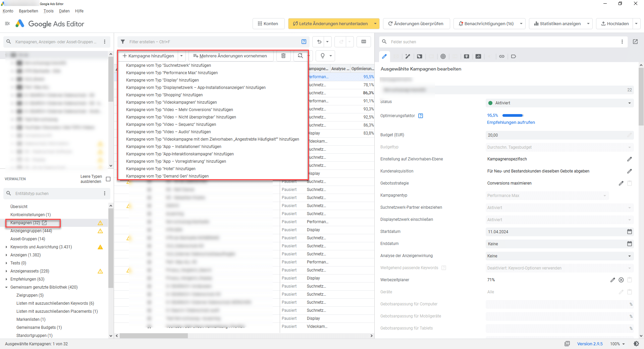Open the Status Aktiviert dropdown

pyautogui.click(x=559, y=103)
